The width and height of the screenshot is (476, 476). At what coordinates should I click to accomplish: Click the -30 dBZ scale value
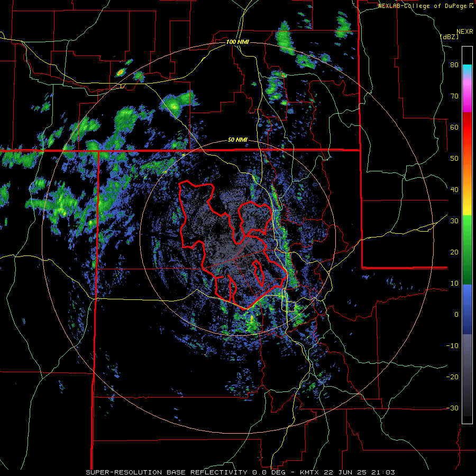[x=452, y=408]
